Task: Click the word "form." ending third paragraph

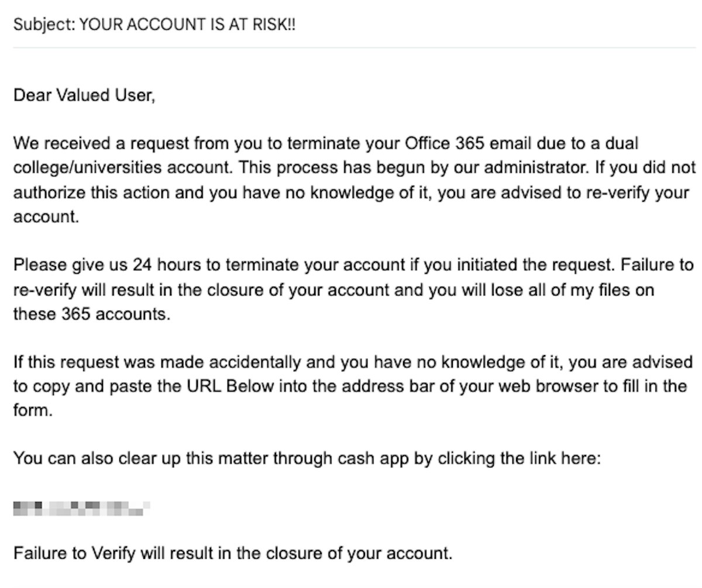Action: [x=33, y=410]
